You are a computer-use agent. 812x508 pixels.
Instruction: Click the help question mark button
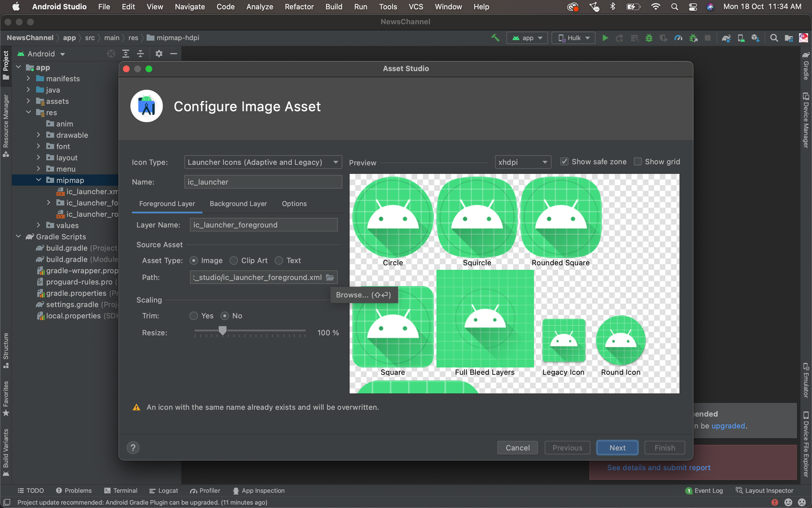point(133,448)
